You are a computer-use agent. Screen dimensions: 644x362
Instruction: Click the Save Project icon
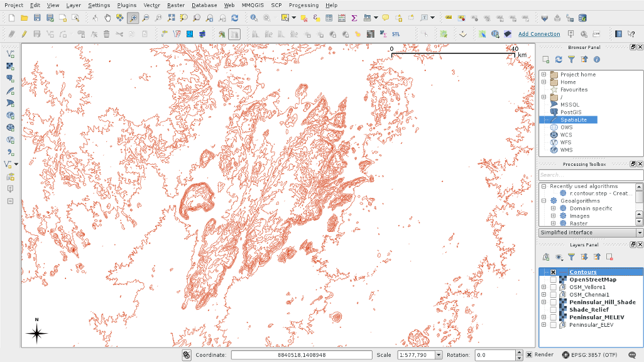coord(37,18)
